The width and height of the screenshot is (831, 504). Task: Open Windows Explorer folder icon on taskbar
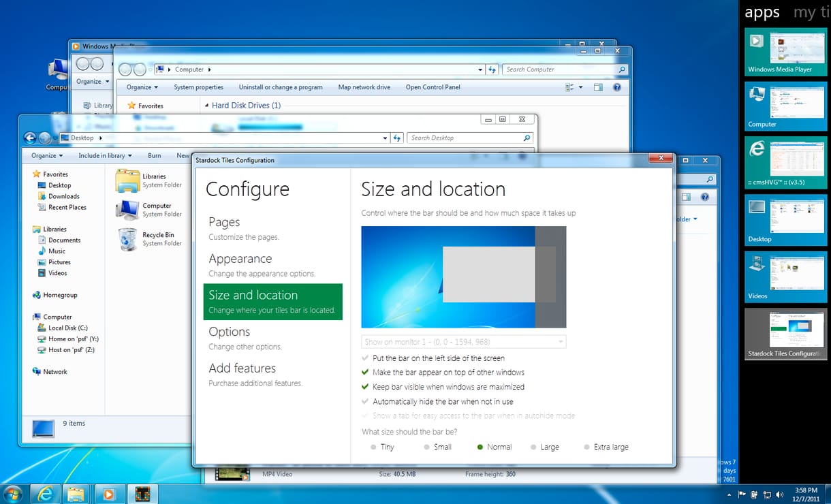(76, 494)
